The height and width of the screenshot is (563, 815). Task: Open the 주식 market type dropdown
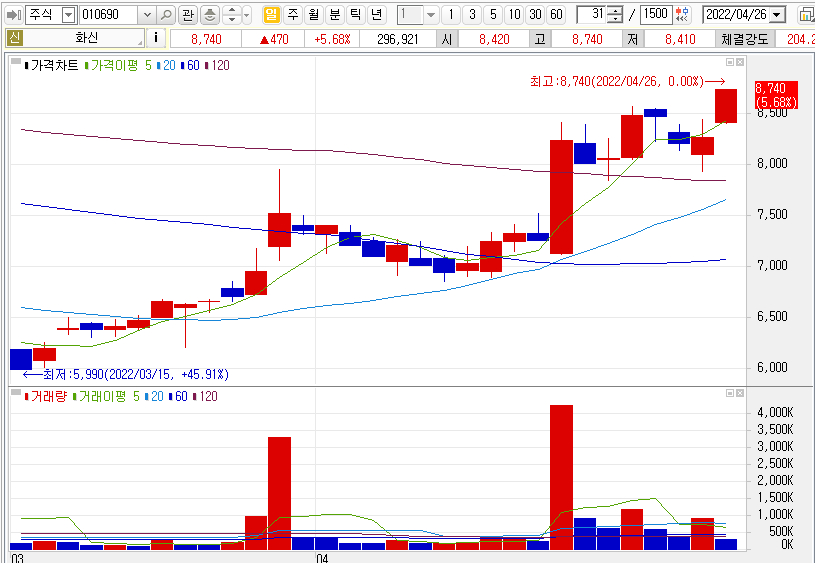pyautogui.click(x=69, y=15)
